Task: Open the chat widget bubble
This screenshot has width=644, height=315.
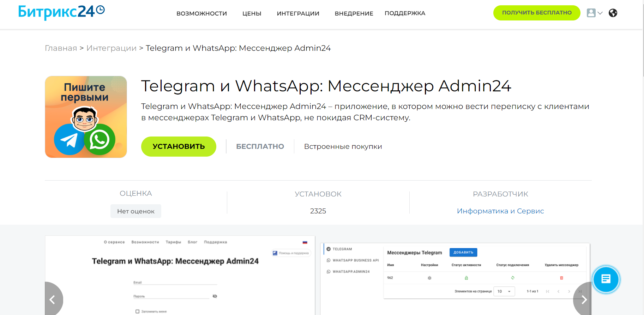Action: (x=606, y=279)
